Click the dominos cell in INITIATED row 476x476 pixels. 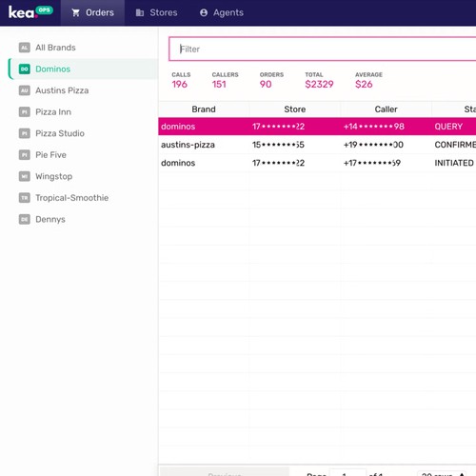click(178, 163)
